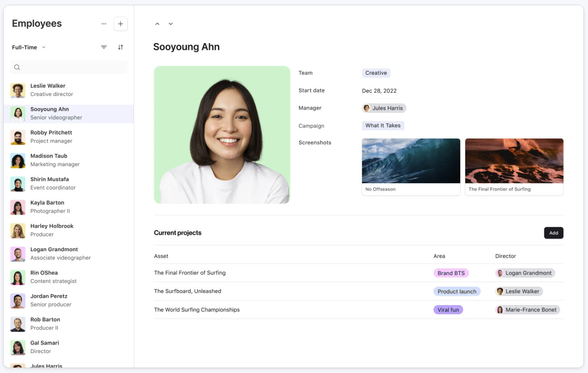Open the three-dot more options menu
Image resolution: width=588 pixels, height=373 pixels.
click(104, 24)
